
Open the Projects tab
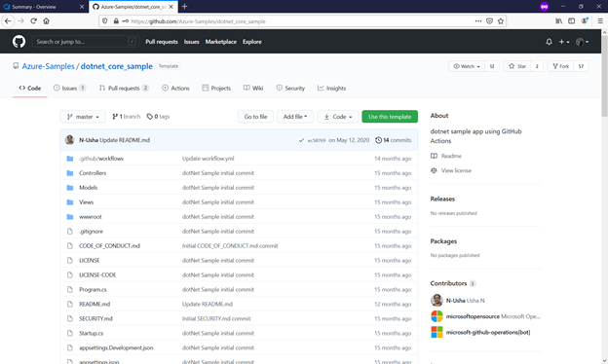(216, 89)
